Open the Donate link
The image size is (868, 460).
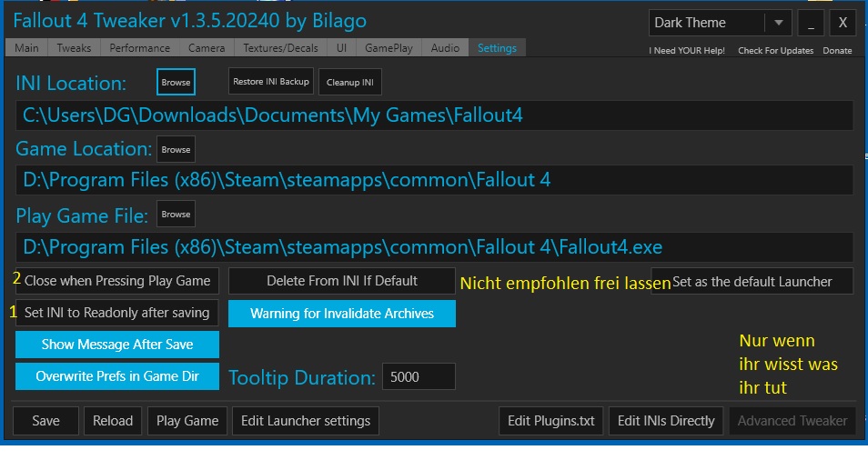(x=837, y=50)
